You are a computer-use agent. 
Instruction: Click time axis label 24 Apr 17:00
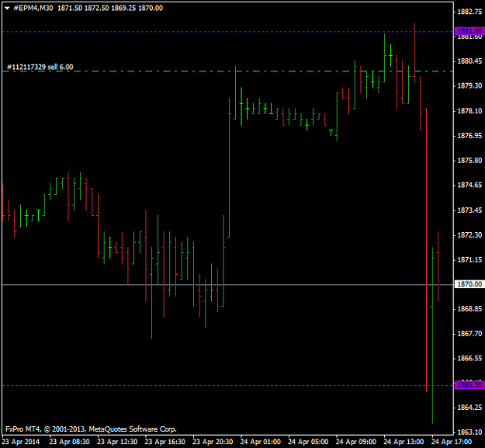pyautogui.click(x=452, y=442)
